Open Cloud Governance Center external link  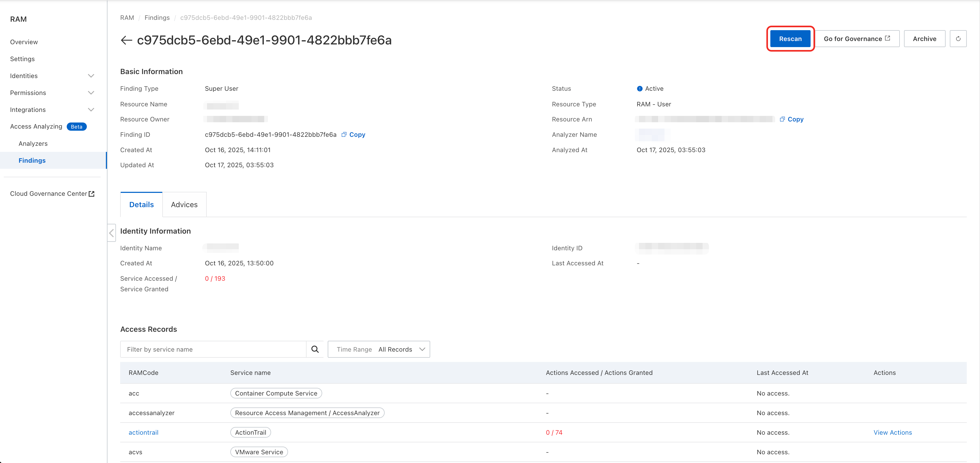pyautogui.click(x=52, y=193)
